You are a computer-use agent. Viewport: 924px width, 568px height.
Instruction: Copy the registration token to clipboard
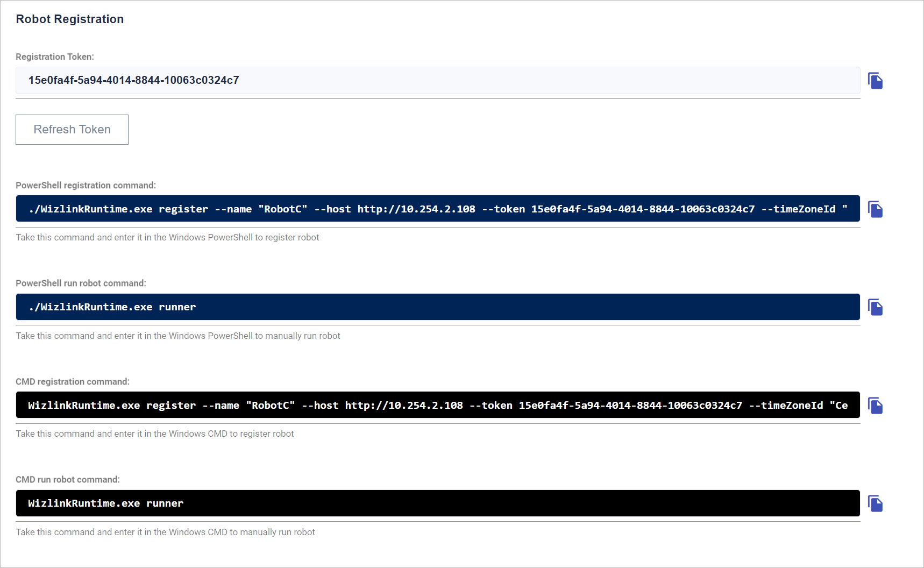click(875, 81)
